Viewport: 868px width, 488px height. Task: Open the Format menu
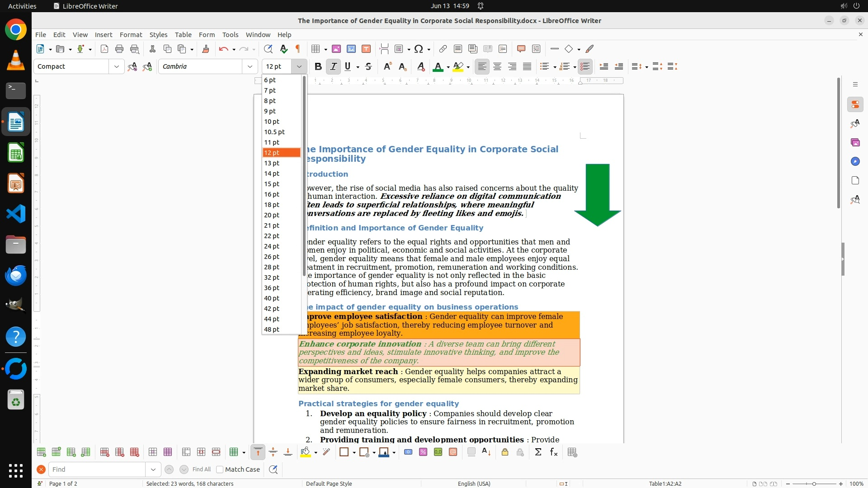tap(131, 35)
